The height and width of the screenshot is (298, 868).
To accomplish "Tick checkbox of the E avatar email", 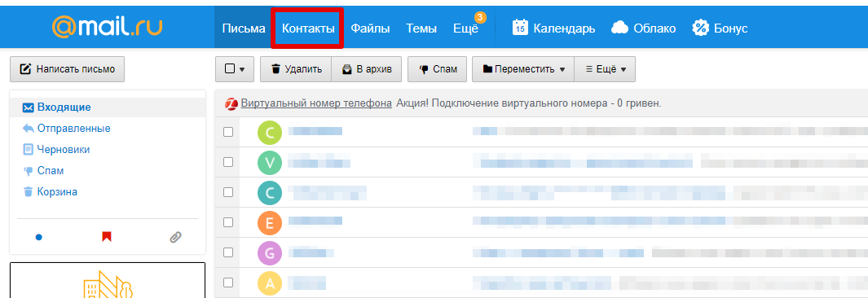I will (x=228, y=222).
